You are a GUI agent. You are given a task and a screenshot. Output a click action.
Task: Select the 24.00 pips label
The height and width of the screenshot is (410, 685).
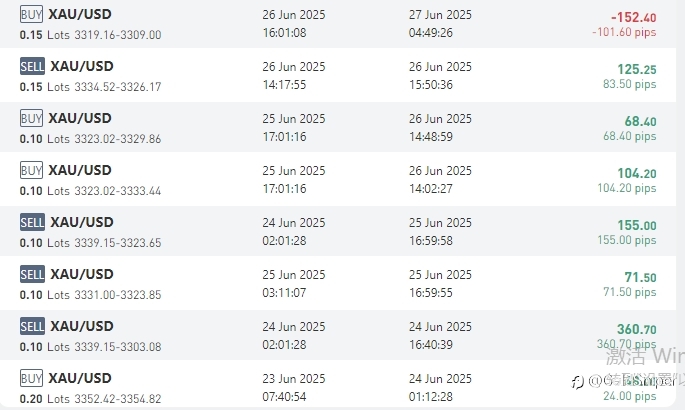[x=630, y=396]
